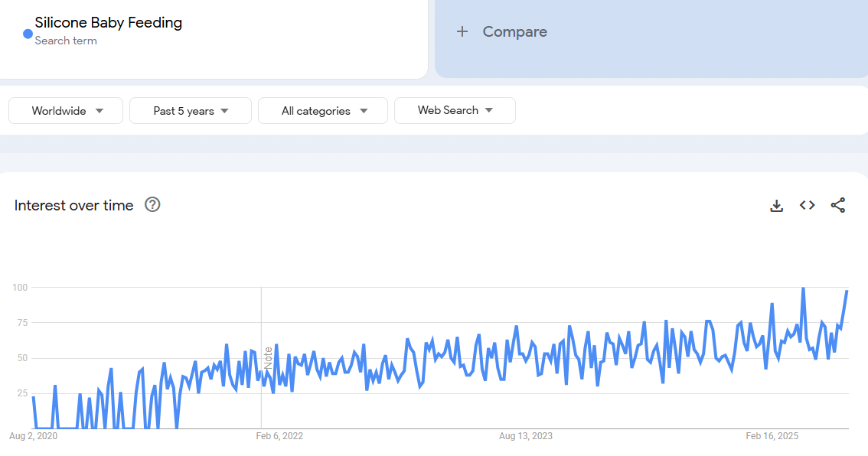868x456 pixels.
Task: Click the Aug 2, 2020 axis label
Action: [33, 436]
